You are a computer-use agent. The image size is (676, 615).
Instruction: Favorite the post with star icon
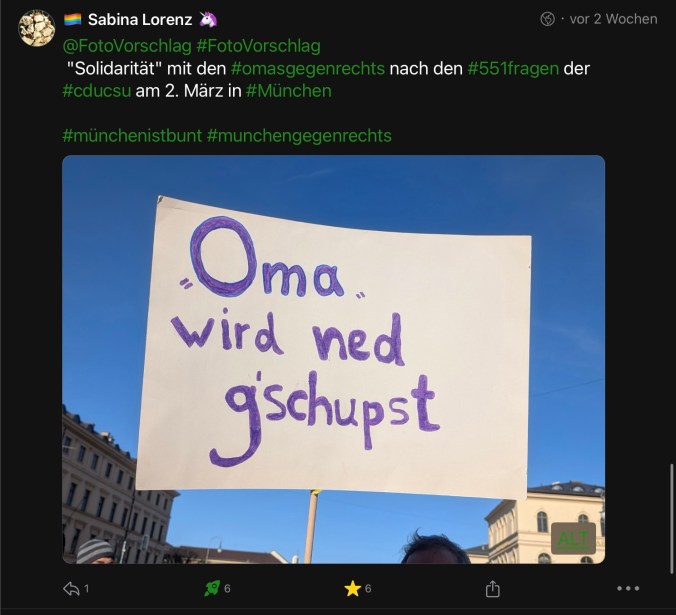click(x=352, y=588)
